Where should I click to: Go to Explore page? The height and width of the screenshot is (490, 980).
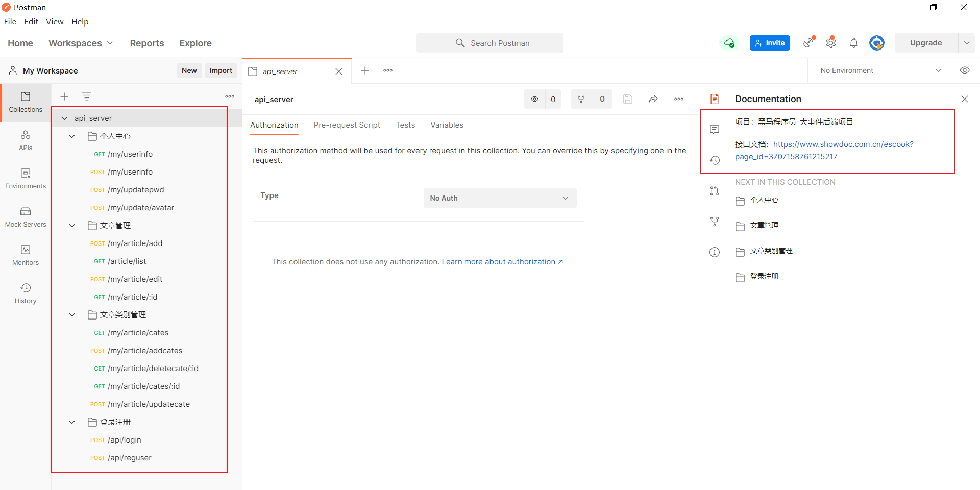click(195, 43)
